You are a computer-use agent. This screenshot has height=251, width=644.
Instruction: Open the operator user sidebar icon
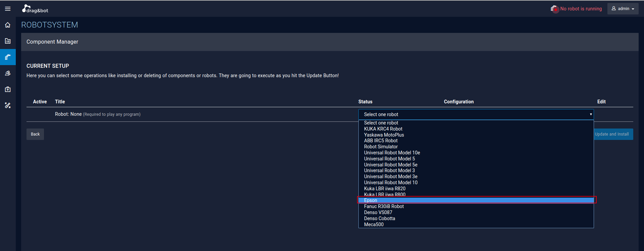(8, 73)
